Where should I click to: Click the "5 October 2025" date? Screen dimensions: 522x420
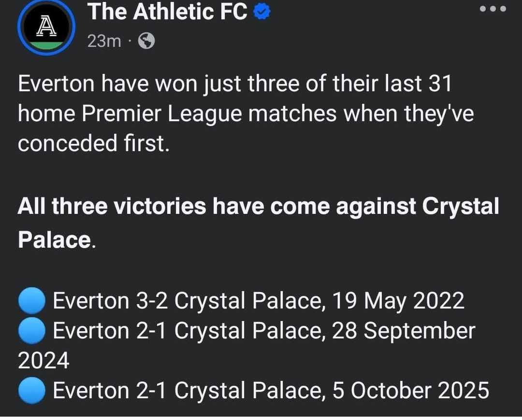411,391
